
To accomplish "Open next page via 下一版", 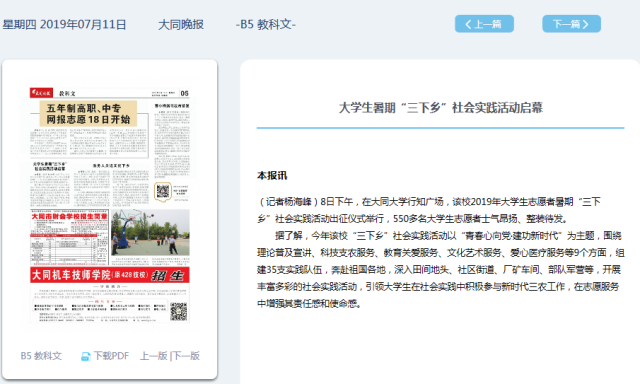I will point(187,356).
